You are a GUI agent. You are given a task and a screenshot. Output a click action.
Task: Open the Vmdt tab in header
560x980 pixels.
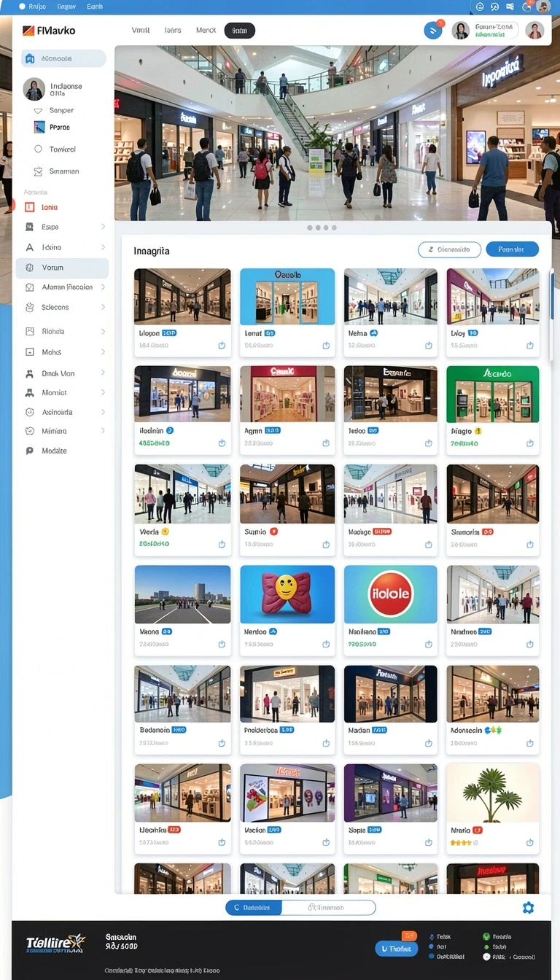point(140,31)
